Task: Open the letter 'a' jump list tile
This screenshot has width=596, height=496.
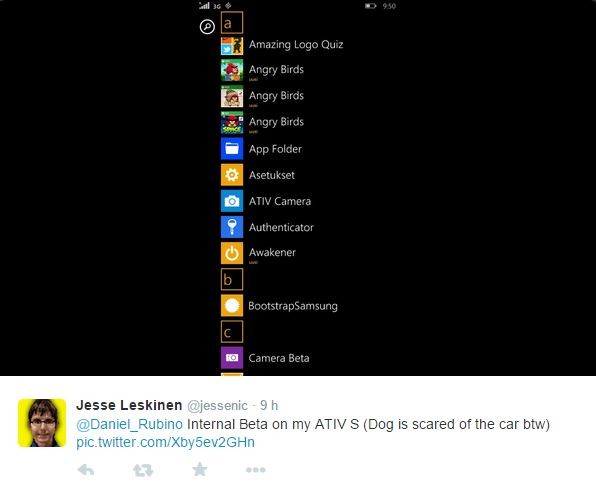Action: pos(232,23)
